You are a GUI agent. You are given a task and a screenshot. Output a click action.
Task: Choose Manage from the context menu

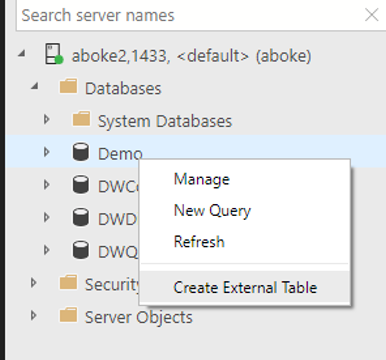pos(245,179)
